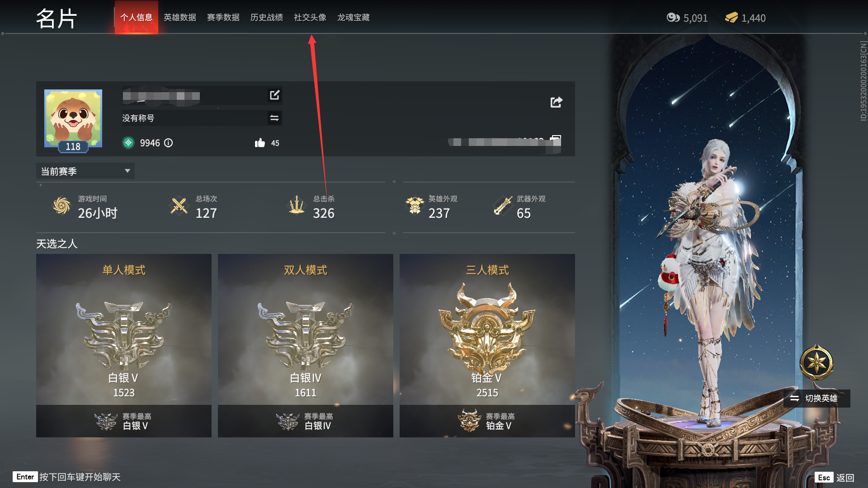
Task: Click the 切换英雄 switch hero button
Action: click(x=816, y=398)
